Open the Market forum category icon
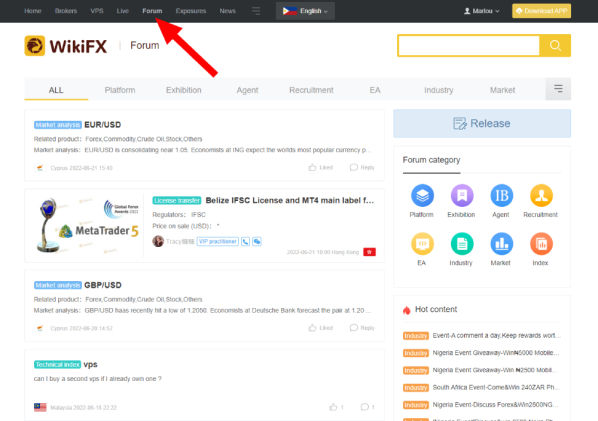Image resolution: width=598 pixels, height=421 pixels. coord(501,244)
